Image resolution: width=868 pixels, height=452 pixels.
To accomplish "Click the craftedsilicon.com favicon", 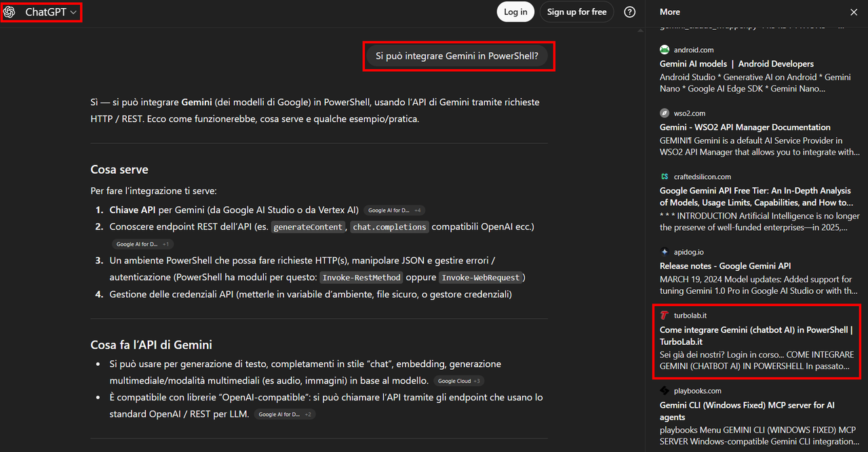I will [665, 176].
